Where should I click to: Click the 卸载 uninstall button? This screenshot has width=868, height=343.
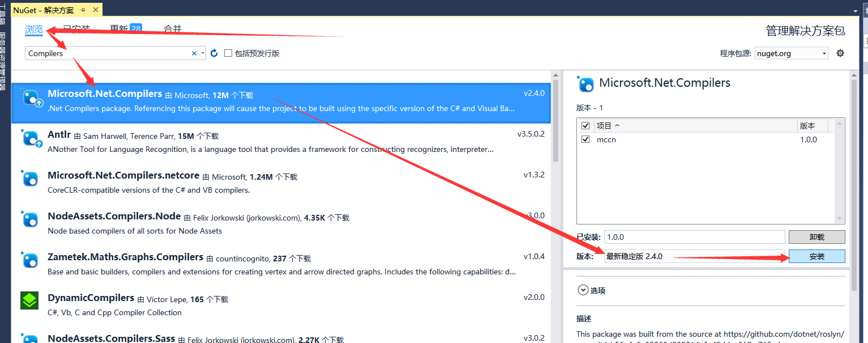pos(817,236)
